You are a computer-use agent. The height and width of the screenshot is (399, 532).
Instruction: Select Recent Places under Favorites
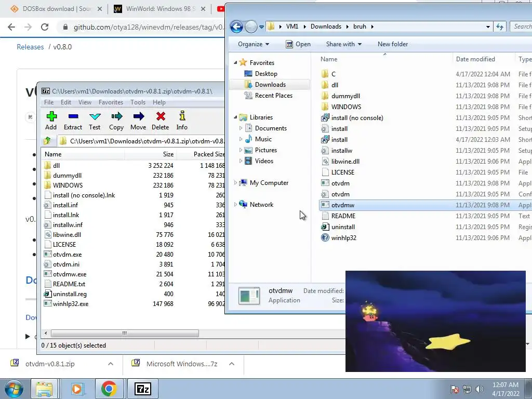pyautogui.click(x=273, y=96)
